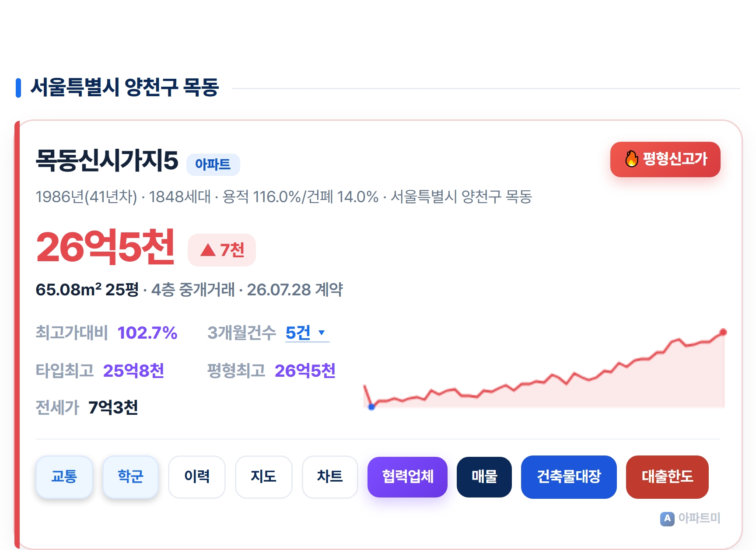756x550 pixels.
Task: Open the 차트 chart view
Action: point(330,476)
